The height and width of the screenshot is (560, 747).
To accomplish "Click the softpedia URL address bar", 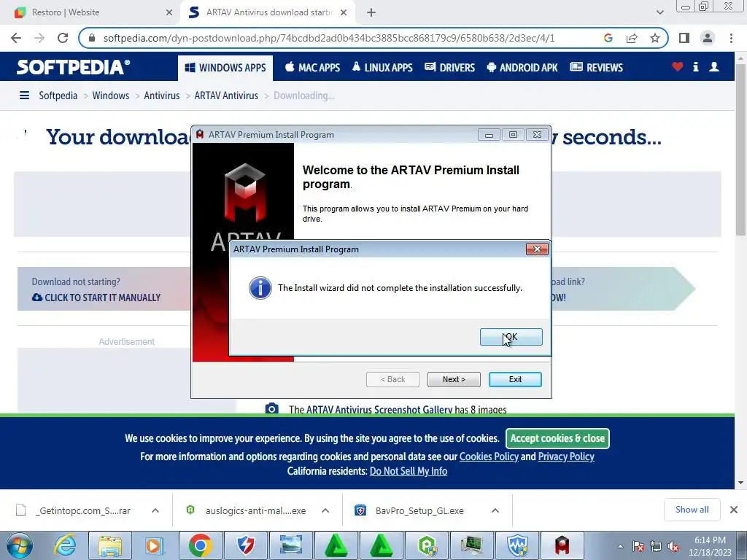I will 329,38.
